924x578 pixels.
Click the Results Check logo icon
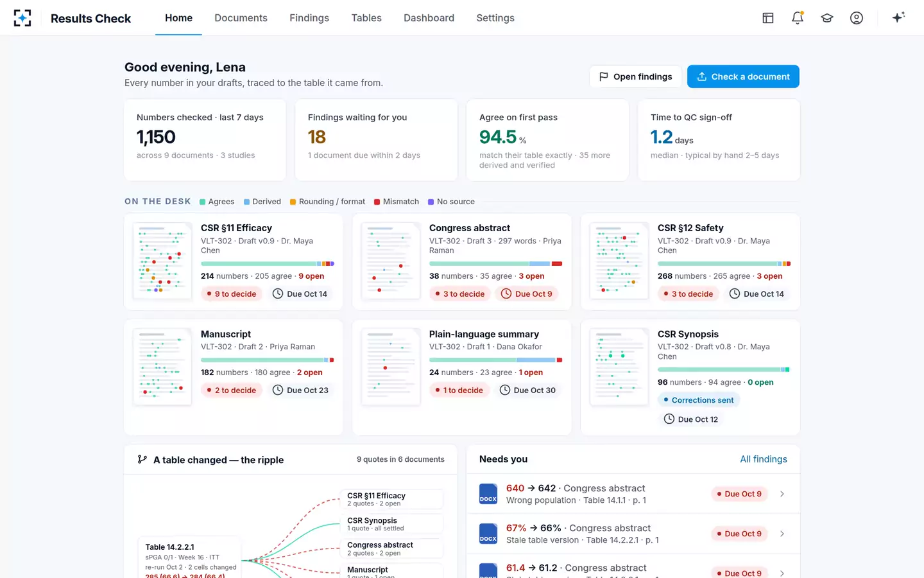[22, 18]
